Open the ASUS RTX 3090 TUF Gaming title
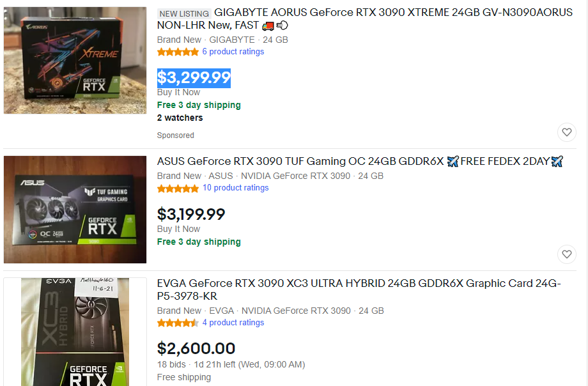Viewport: 588px width, 386px height. pos(360,161)
